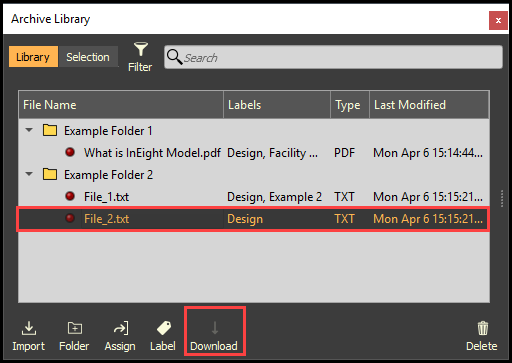512x363 pixels.
Task: Click the red status dot for File_2.txt
Action: (70, 218)
